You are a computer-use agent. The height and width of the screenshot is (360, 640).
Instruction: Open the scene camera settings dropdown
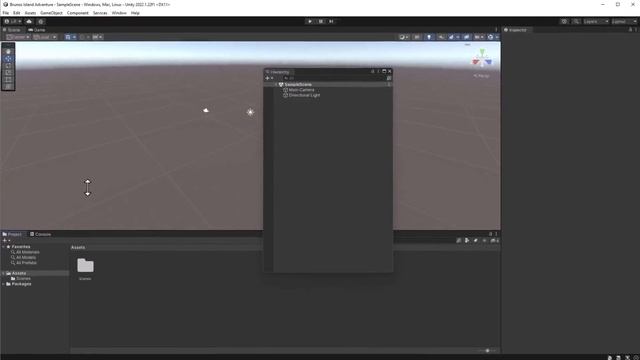478,37
